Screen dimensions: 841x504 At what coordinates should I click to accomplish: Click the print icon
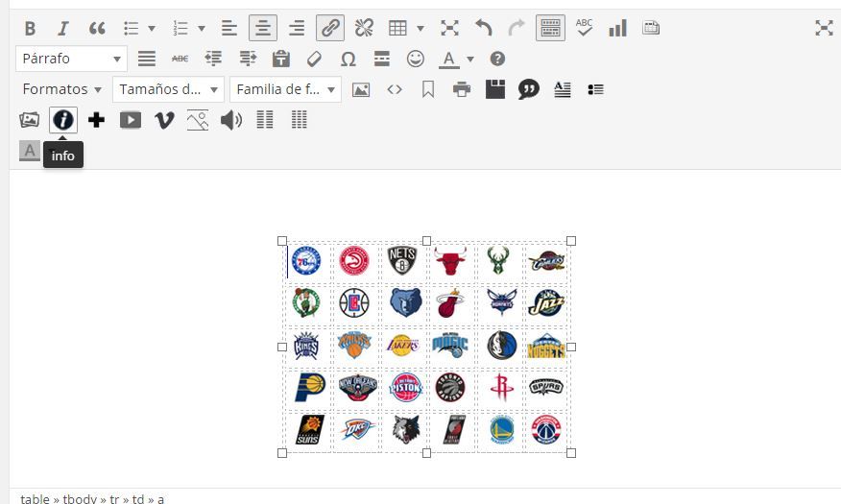coord(461,89)
